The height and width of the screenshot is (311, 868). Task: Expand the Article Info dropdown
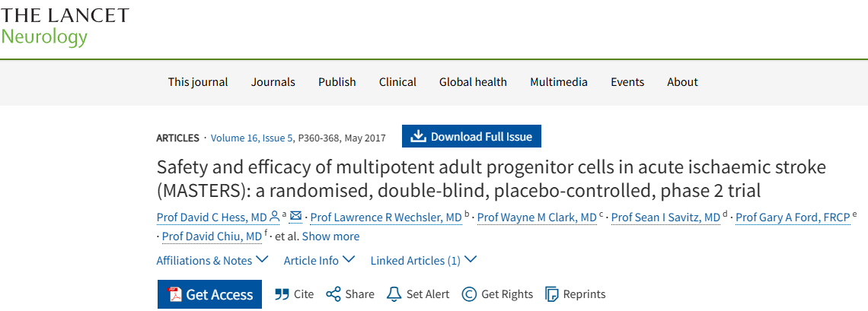[320, 260]
